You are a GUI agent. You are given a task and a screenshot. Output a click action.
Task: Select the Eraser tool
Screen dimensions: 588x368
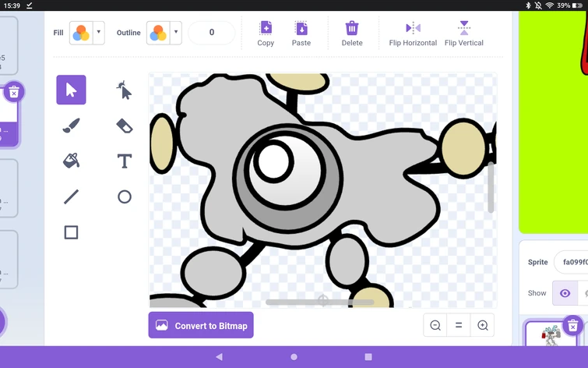[125, 126]
